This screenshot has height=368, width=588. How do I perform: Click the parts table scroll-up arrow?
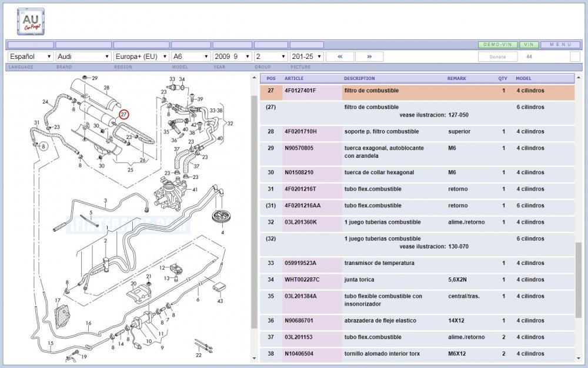click(578, 77)
